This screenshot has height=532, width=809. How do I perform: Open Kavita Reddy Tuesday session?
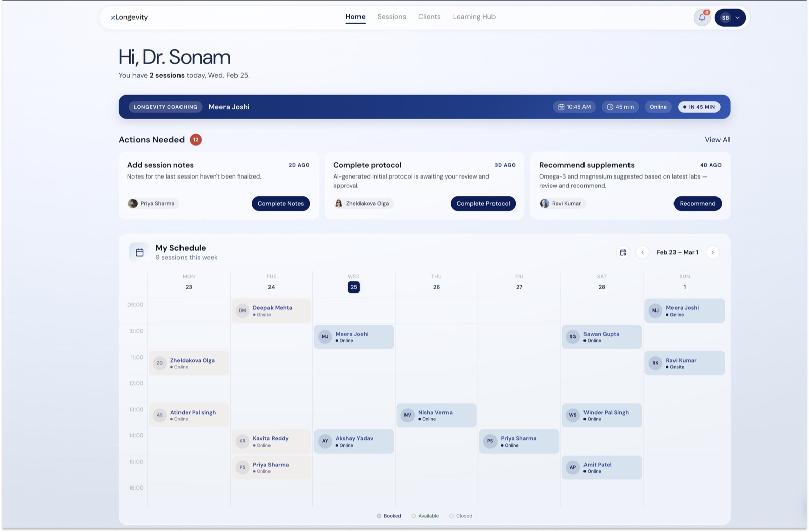[272, 441]
